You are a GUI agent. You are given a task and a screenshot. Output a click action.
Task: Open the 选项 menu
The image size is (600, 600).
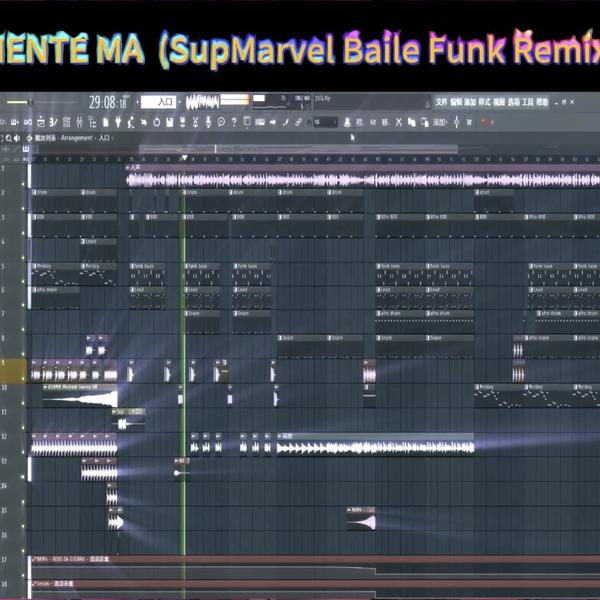tap(513, 102)
